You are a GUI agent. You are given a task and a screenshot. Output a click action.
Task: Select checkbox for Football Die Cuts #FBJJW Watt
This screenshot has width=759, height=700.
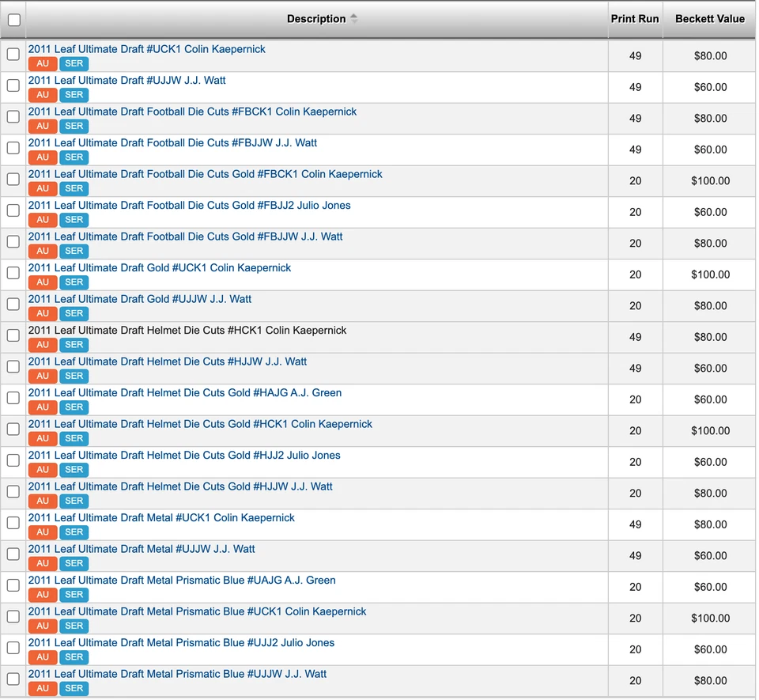click(x=13, y=148)
